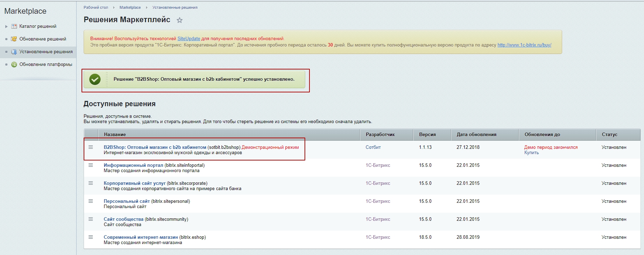Screen dimensions: 644x255
Task: Click the green success checkmark icon
Action: point(95,79)
